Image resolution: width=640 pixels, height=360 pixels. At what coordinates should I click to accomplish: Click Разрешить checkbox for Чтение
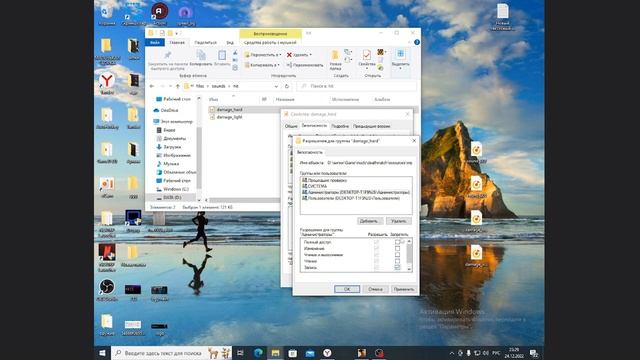pyautogui.click(x=376, y=261)
